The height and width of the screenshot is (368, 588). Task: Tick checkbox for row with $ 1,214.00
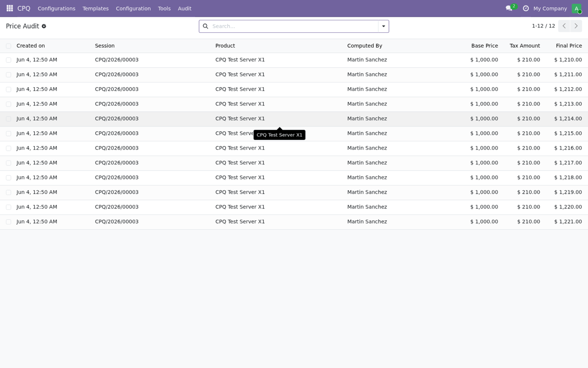pos(8,119)
